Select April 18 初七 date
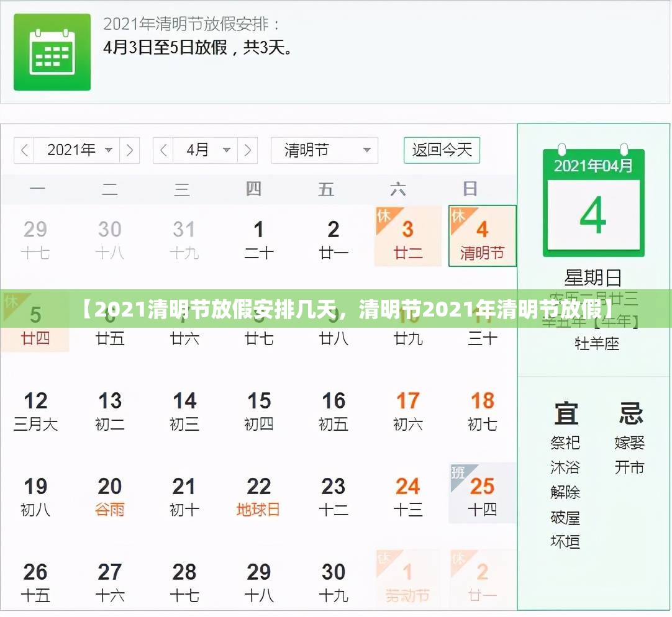This screenshot has height=617, width=672. coord(482,412)
